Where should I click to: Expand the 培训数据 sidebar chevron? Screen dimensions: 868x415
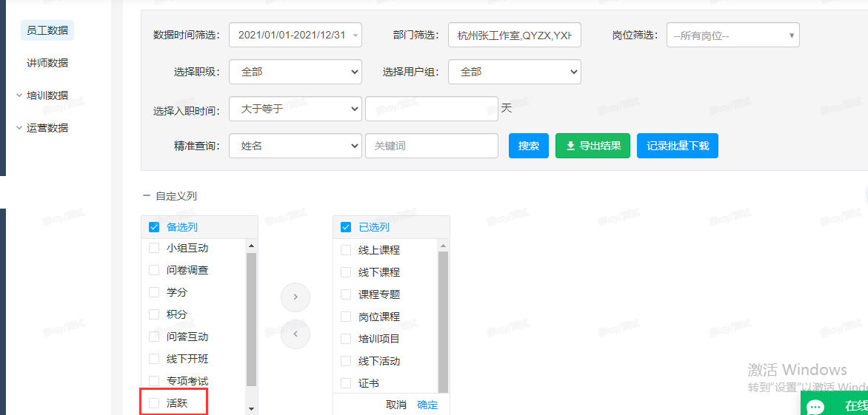point(19,95)
